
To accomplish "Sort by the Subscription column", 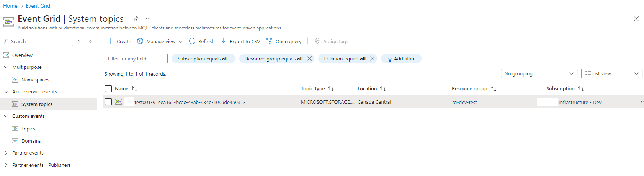I will 565,89.
